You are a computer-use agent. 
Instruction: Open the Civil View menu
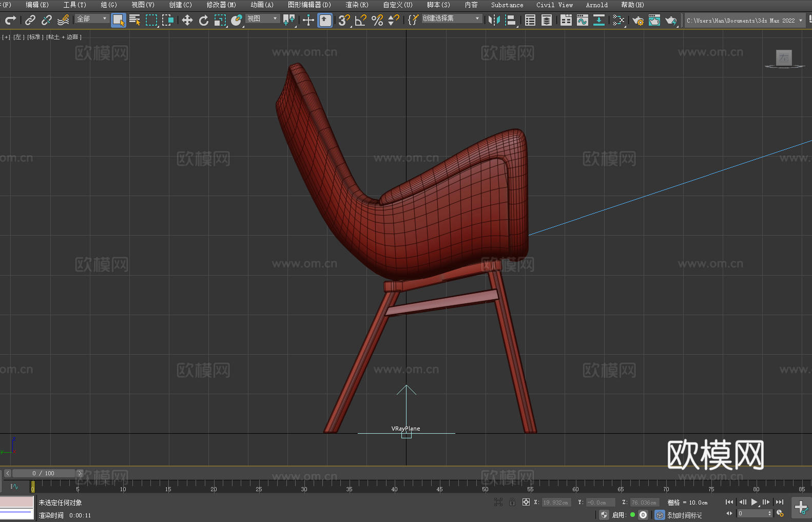554,5
